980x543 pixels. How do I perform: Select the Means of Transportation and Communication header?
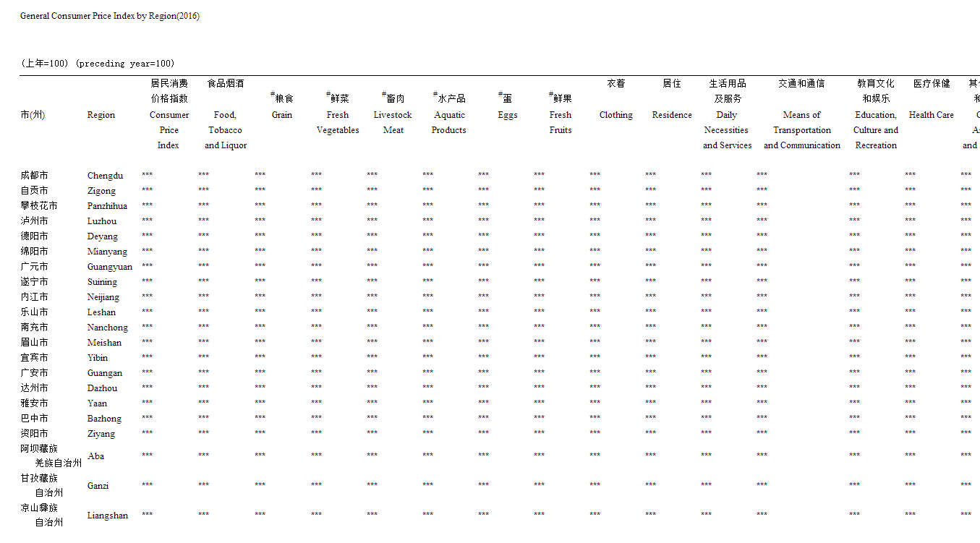click(x=802, y=130)
